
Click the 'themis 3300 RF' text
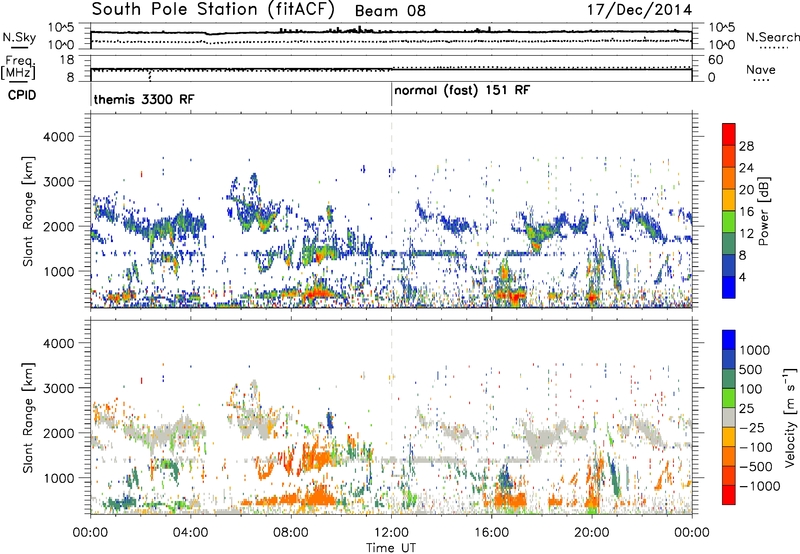coord(144,99)
